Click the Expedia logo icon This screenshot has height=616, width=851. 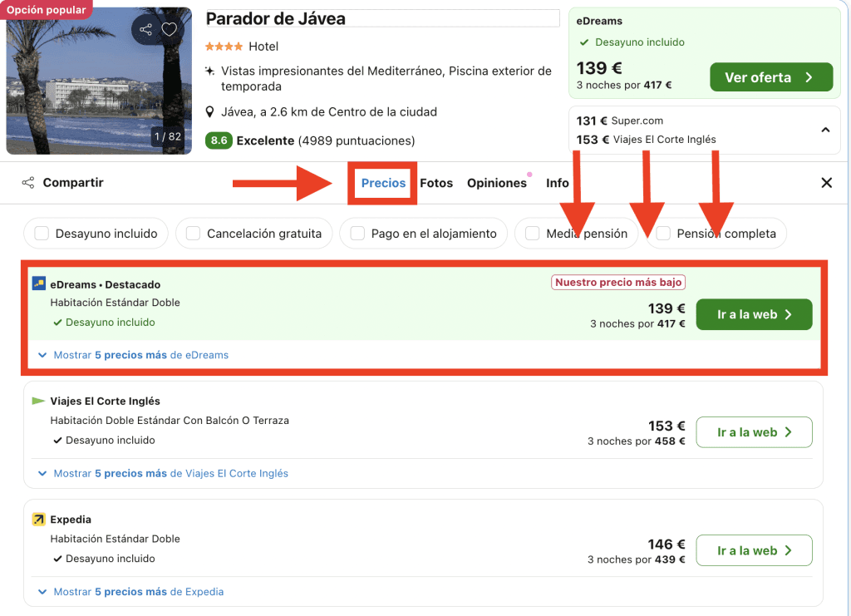[x=39, y=520]
